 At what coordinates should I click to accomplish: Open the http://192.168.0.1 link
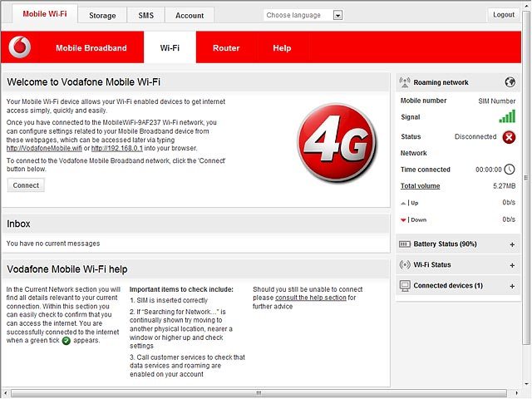(117, 148)
